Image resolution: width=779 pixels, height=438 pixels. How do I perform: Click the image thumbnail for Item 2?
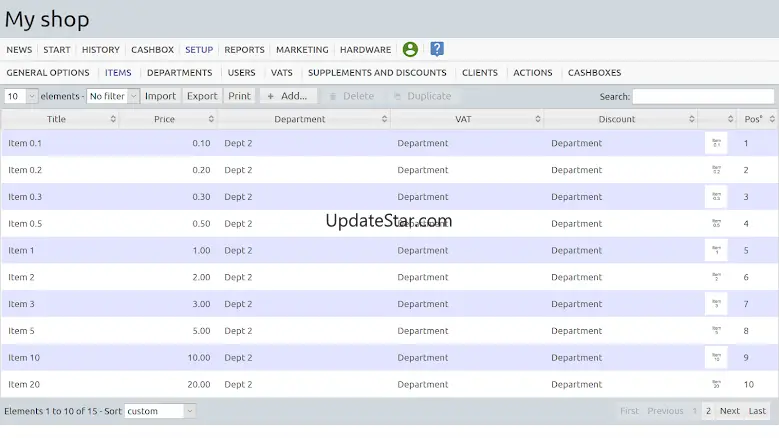716,277
